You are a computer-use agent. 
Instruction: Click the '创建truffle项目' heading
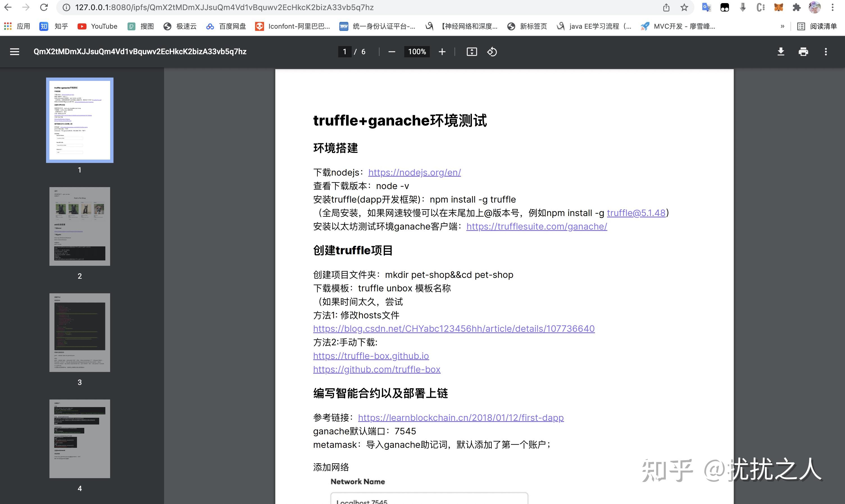pos(353,250)
